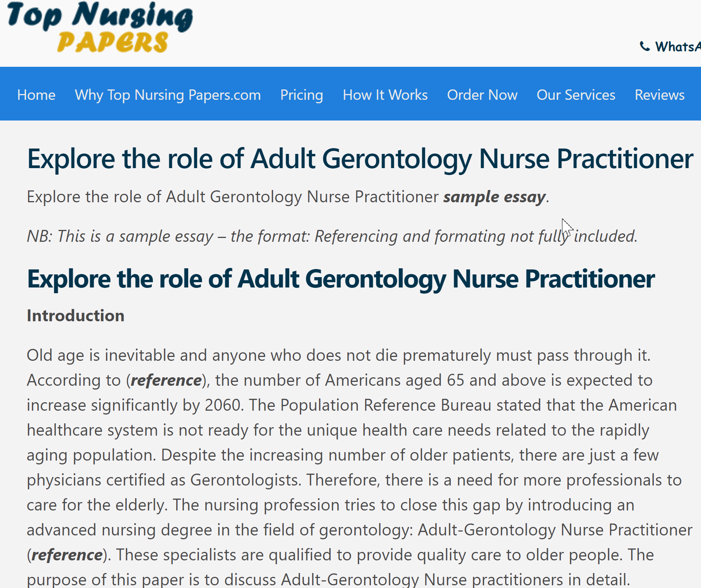Click the sample essay bold text
This screenshot has width=701, height=588.
pos(494,197)
